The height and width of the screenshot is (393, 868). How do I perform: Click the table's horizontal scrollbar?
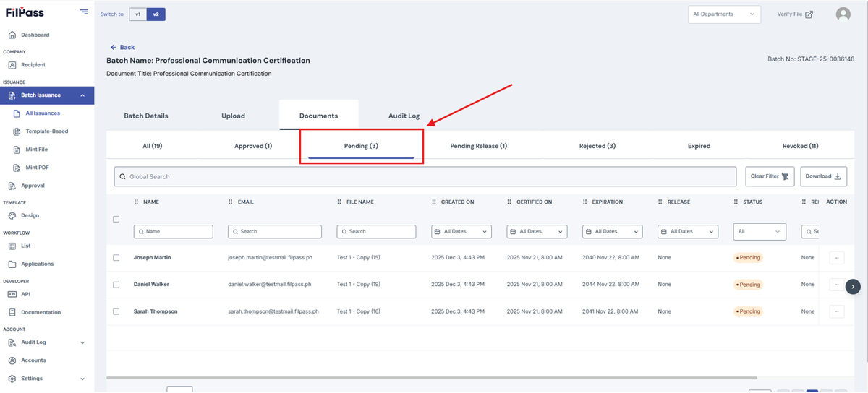click(432, 377)
